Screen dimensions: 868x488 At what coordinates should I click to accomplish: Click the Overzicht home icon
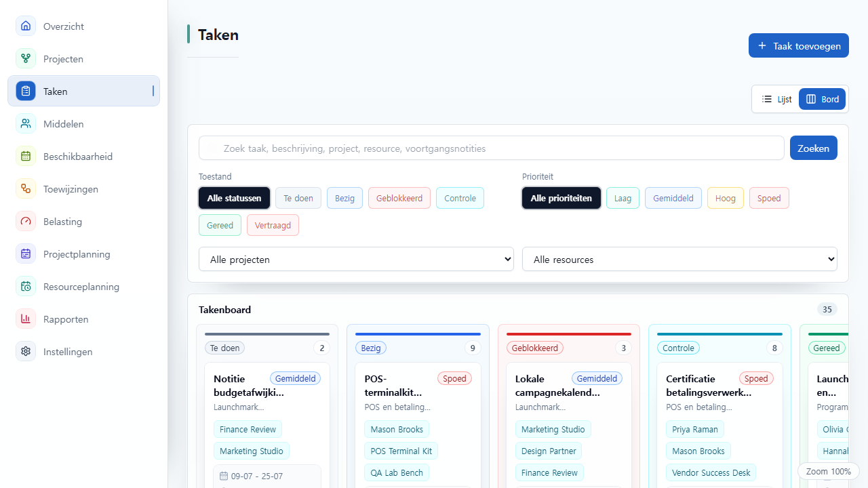click(x=26, y=26)
